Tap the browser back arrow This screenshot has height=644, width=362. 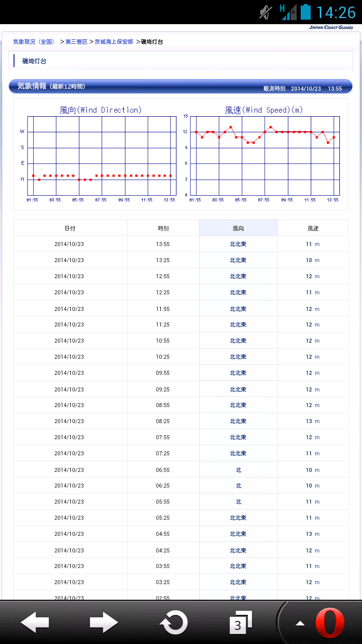35,623
